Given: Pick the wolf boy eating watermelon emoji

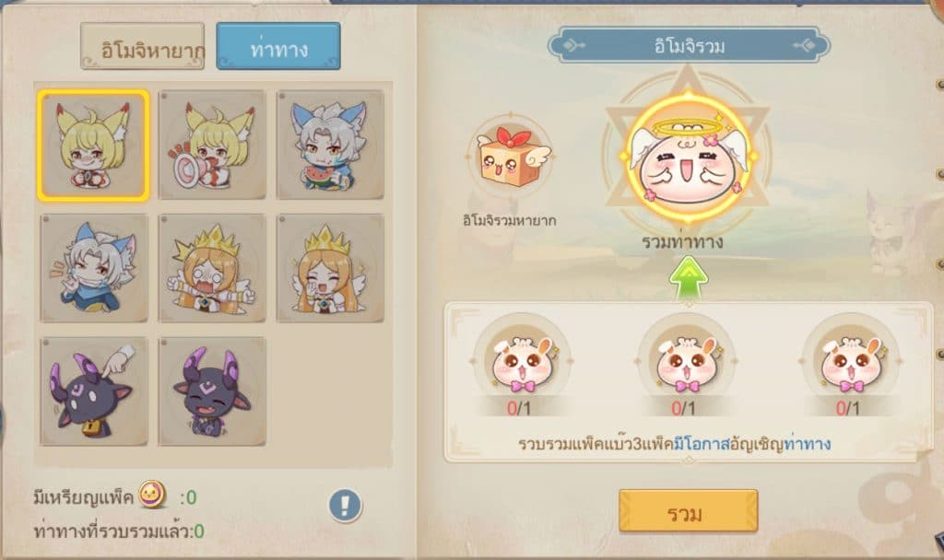Looking at the screenshot, I should click(x=330, y=145).
